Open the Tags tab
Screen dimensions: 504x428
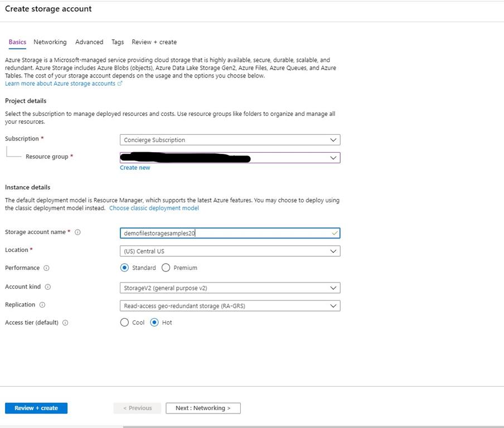pos(118,42)
